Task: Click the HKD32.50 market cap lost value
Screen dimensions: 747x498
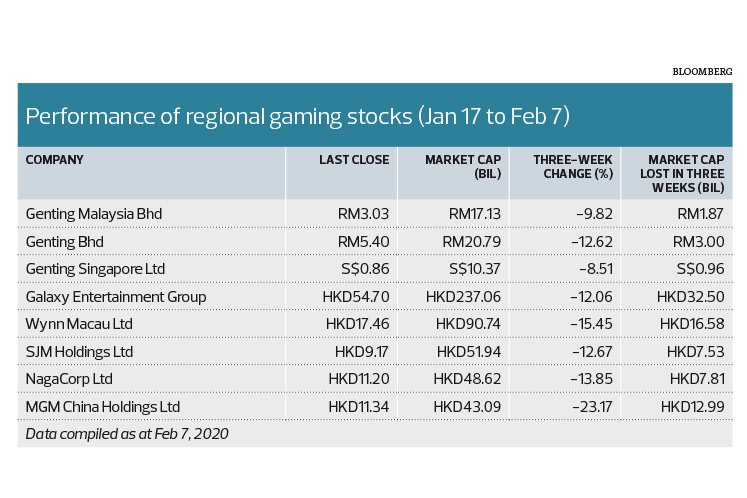Action: (x=690, y=297)
